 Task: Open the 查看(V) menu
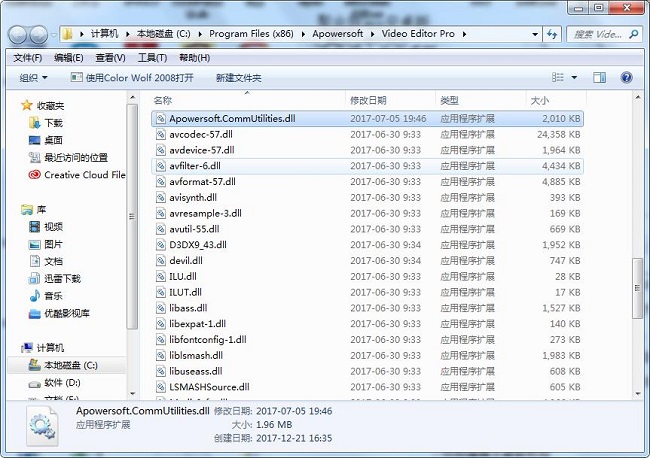(x=111, y=58)
